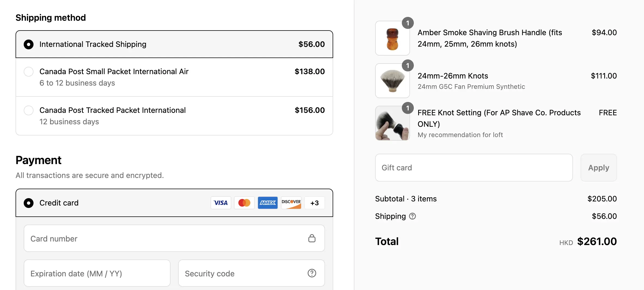644x290 pixels.
Task: Click into the Card number field
Action: point(174,238)
